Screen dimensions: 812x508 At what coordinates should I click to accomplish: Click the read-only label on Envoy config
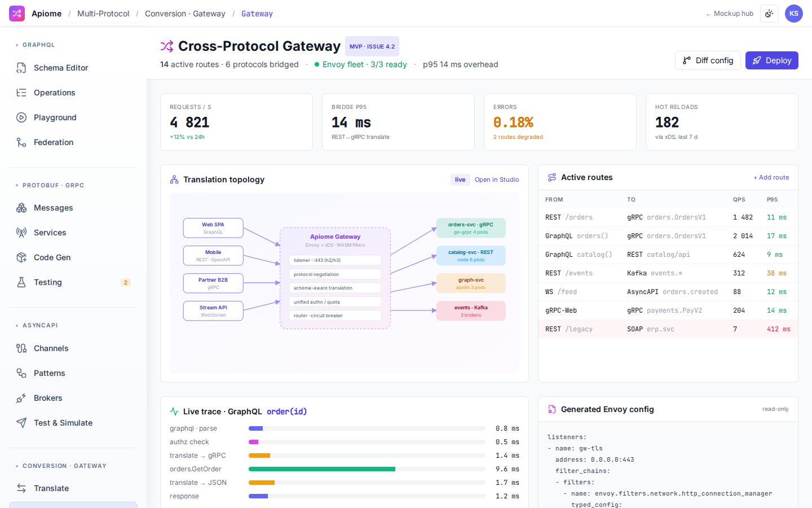[775, 409]
